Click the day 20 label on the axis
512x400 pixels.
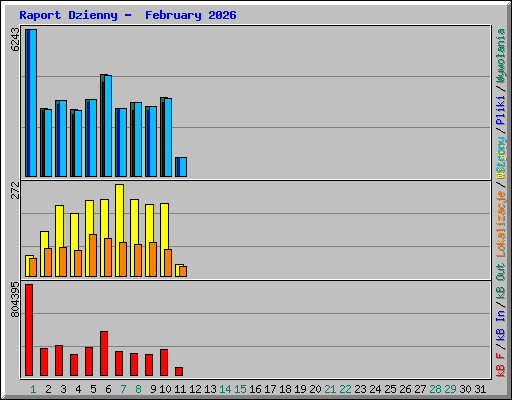click(315, 389)
